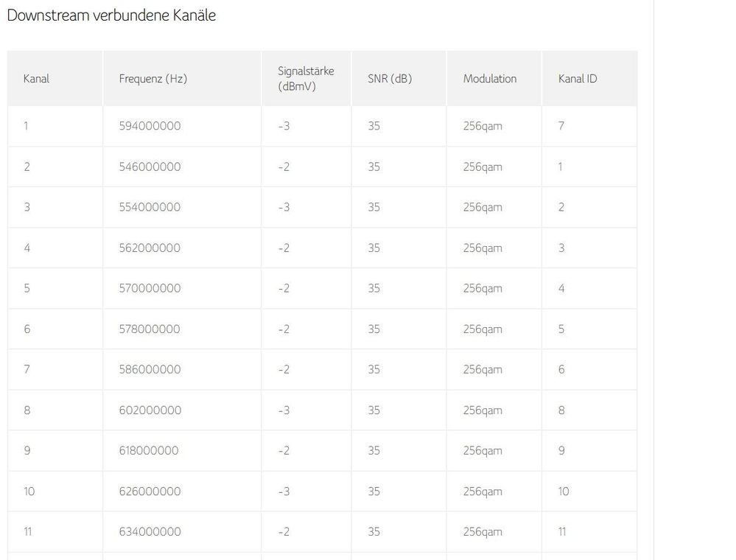
Task: Select the frequency value 634000000
Action: (x=150, y=532)
